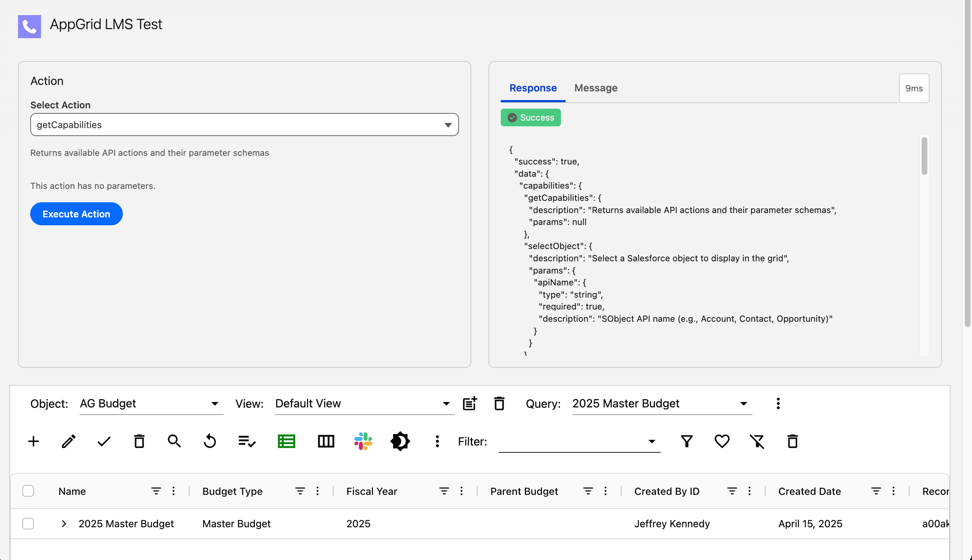
Task: Switch to the Message tab
Action: point(595,88)
